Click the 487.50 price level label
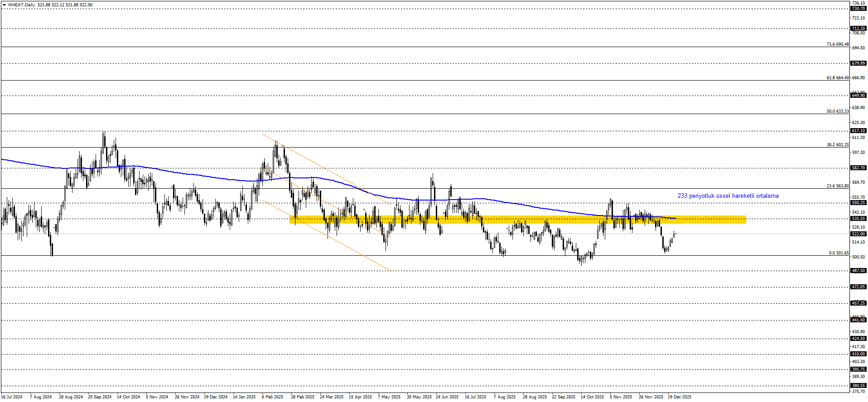The height and width of the screenshot is (402, 868). coord(858,271)
